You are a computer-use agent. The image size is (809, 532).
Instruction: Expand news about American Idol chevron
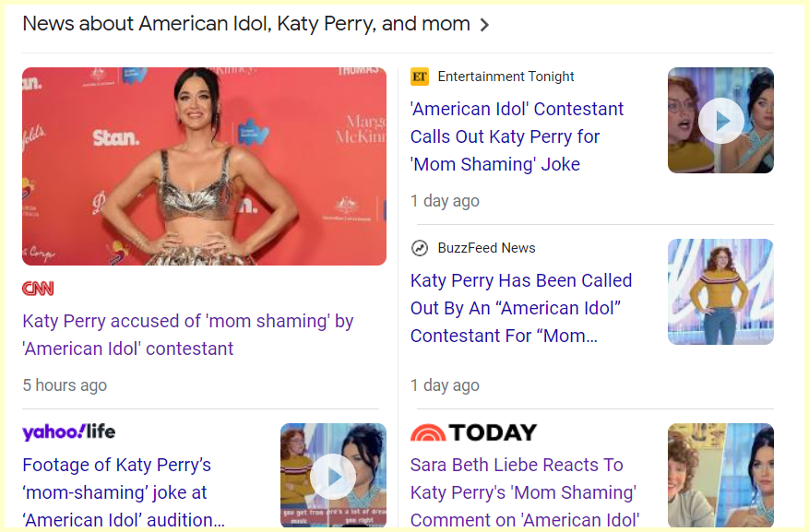(x=485, y=25)
